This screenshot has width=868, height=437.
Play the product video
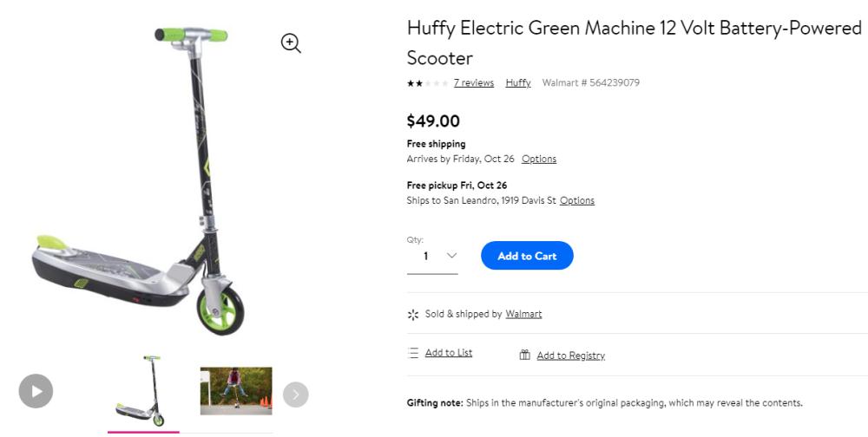(36, 391)
